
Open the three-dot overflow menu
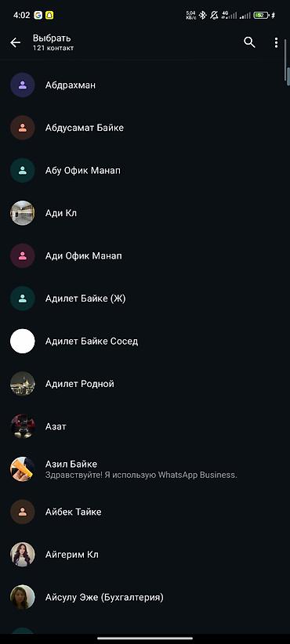point(276,42)
